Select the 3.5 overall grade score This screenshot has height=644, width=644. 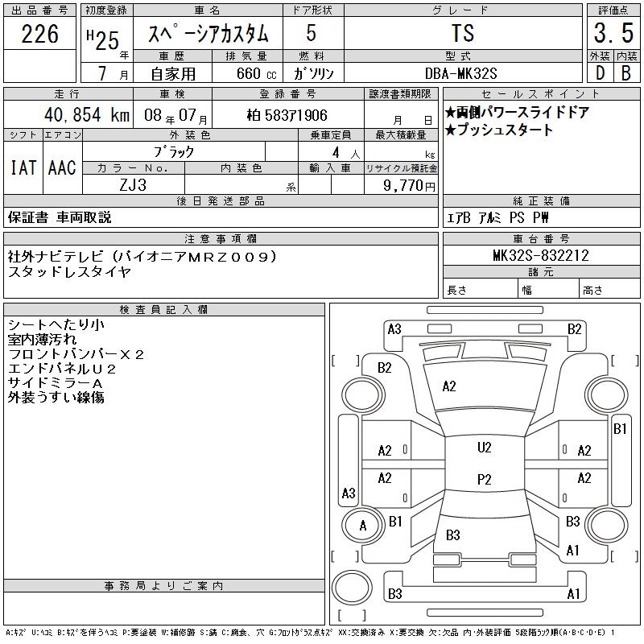(613, 33)
